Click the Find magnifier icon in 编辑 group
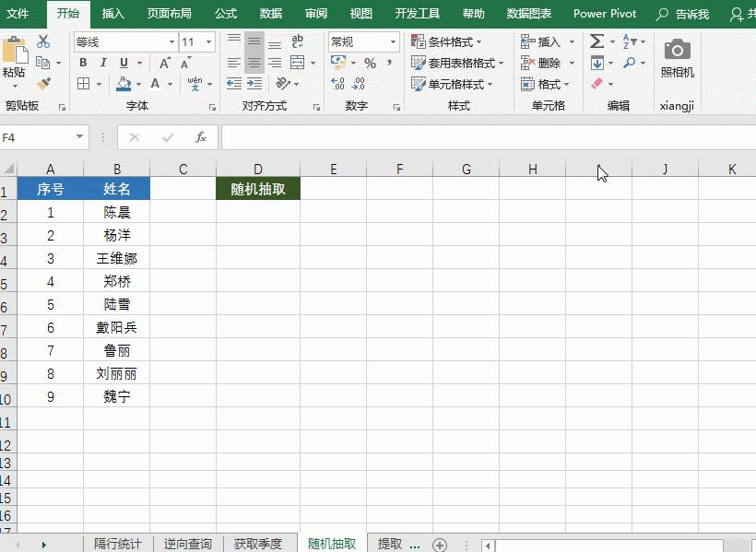Viewport: 756px width, 552px height. [629, 62]
